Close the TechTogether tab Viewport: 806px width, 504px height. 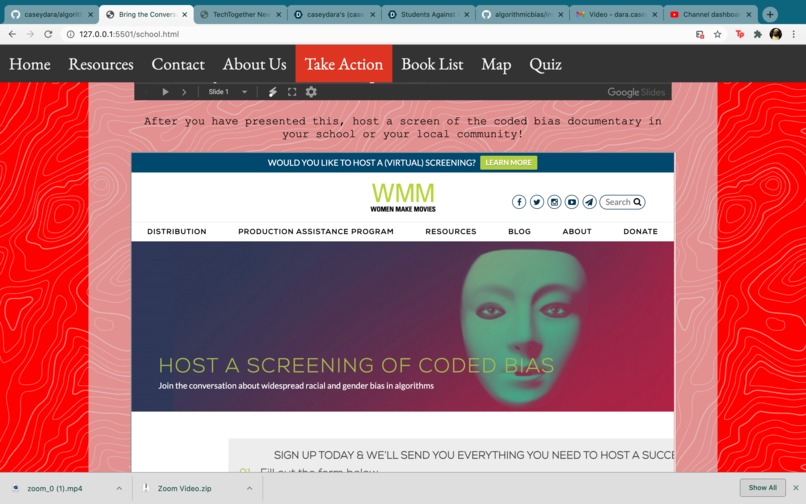279,14
